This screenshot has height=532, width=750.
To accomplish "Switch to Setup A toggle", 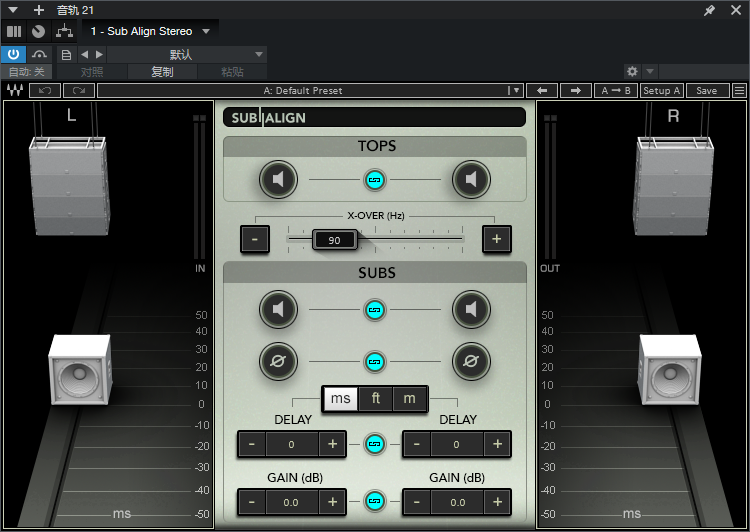I will point(662,90).
